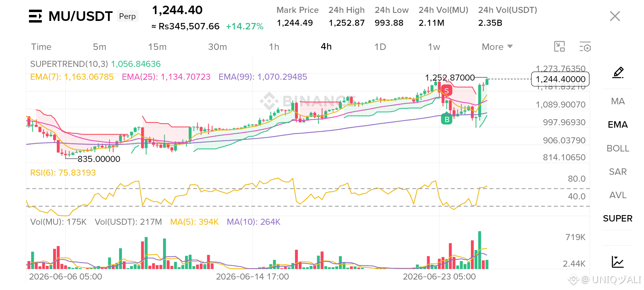Click the green B buy marker
The width and height of the screenshot is (644, 290).
point(447,119)
